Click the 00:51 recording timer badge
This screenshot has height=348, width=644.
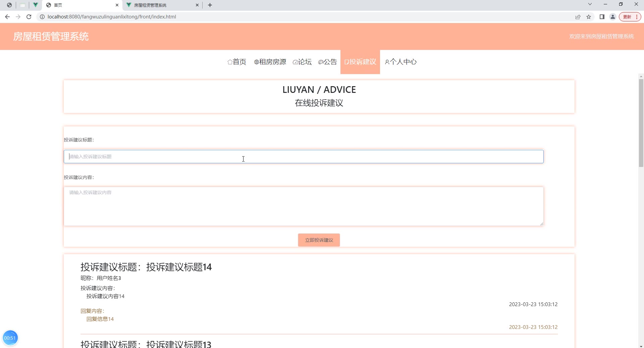tap(10, 338)
